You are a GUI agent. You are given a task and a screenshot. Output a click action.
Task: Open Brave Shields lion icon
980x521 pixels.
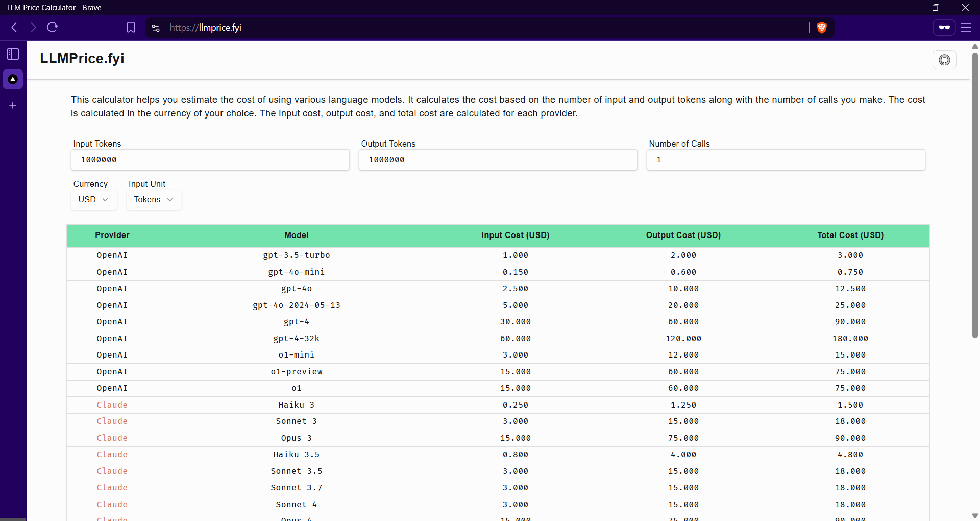(x=822, y=28)
